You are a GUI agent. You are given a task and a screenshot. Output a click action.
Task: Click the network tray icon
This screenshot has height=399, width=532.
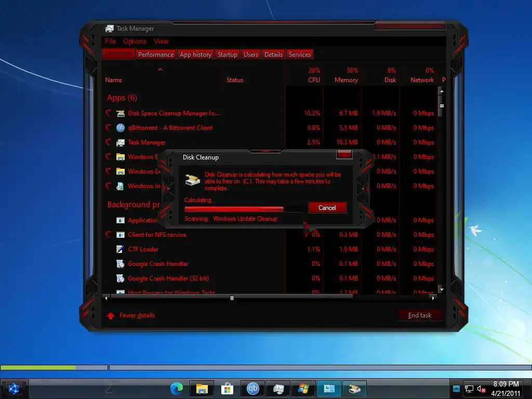click(x=469, y=389)
